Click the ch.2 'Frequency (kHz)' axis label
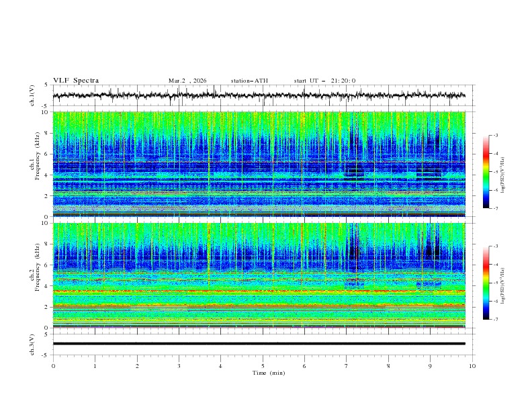The height and width of the screenshot is (411, 532). 38,267
